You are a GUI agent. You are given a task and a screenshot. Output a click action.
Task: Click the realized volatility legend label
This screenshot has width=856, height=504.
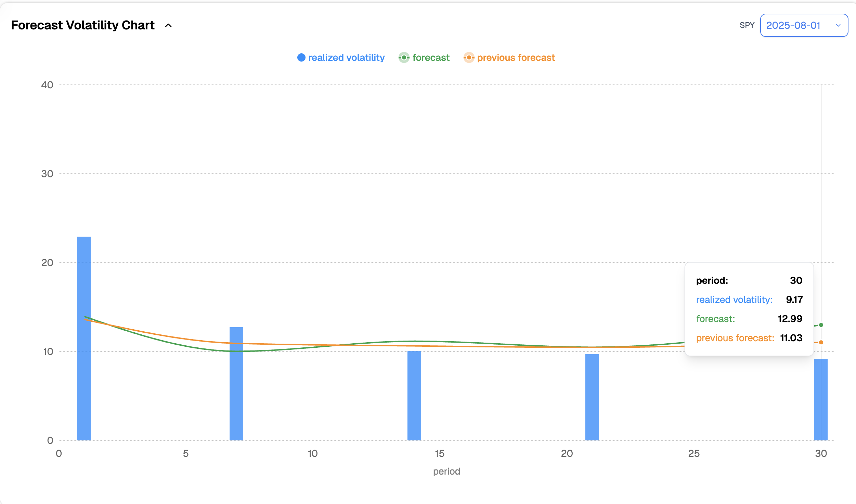point(346,57)
